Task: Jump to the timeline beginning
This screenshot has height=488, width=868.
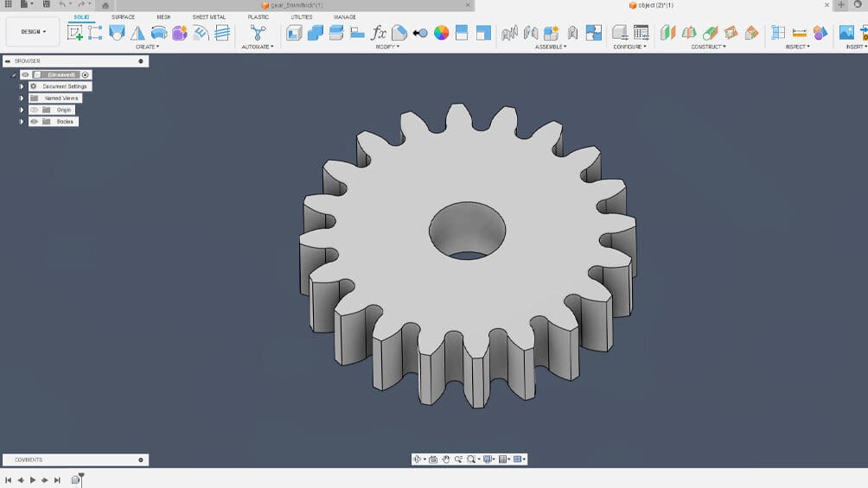Action: pos(9,480)
